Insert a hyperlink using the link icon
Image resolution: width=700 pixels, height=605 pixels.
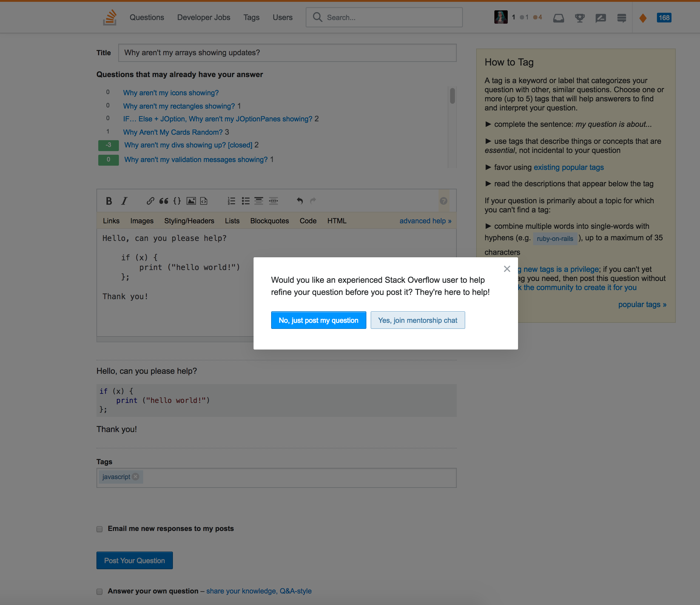[x=150, y=201]
